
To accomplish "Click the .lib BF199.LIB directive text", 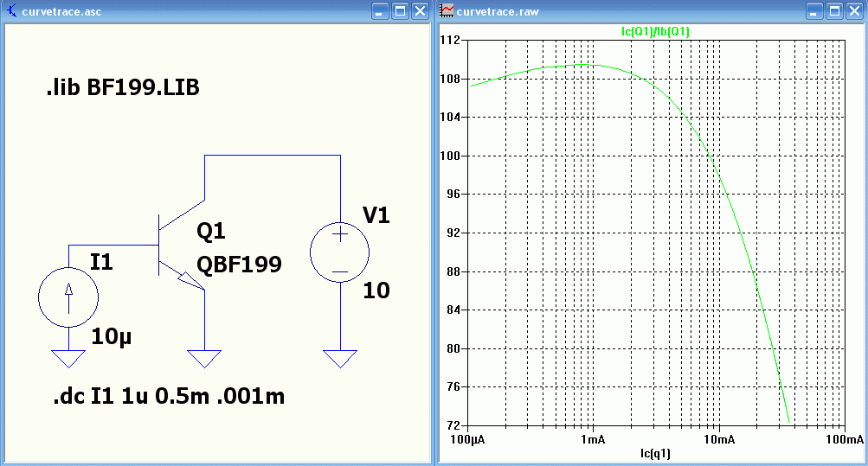I will coord(123,87).
